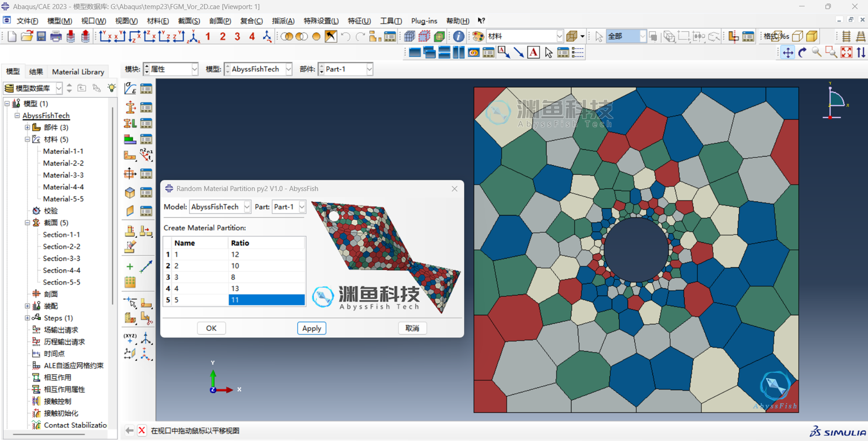The width and height of the screenshot is (868, 441).
Task: Open the query information tool
Action: pos(459,36)
